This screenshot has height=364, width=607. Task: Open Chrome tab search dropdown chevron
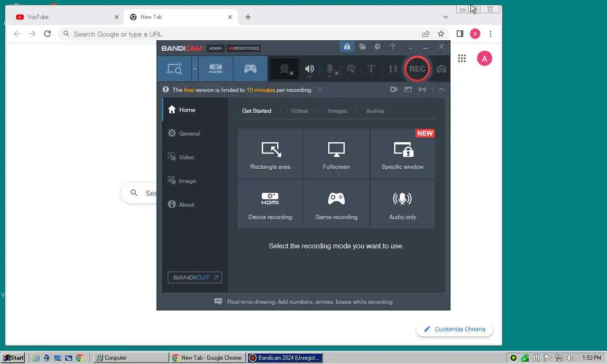(x=445, y=17)
